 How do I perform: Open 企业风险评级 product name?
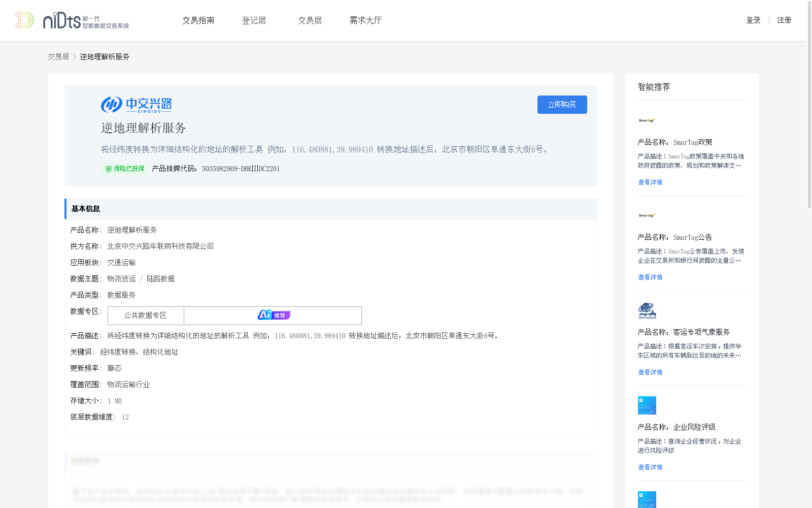pos(694,427)
